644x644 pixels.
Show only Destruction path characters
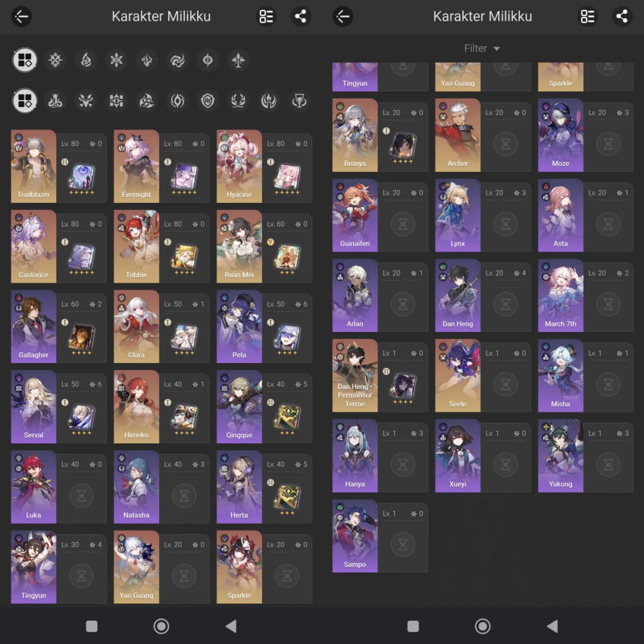coord(55,101)
